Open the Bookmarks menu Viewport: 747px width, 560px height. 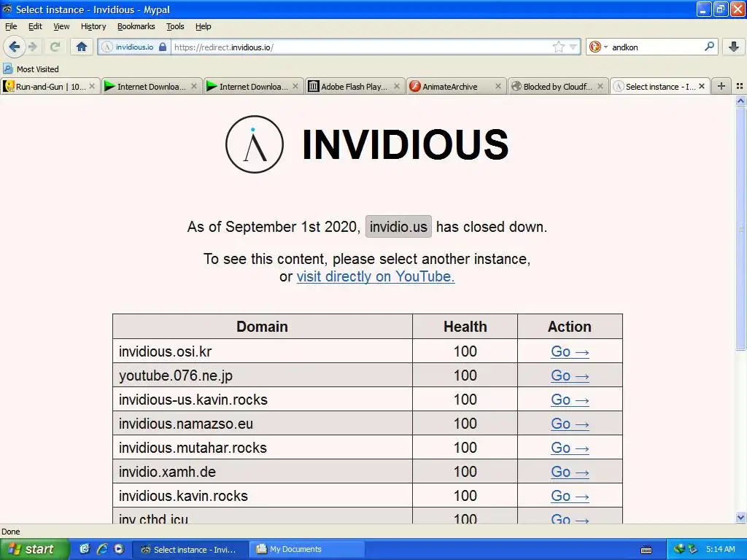coord(136,26)
